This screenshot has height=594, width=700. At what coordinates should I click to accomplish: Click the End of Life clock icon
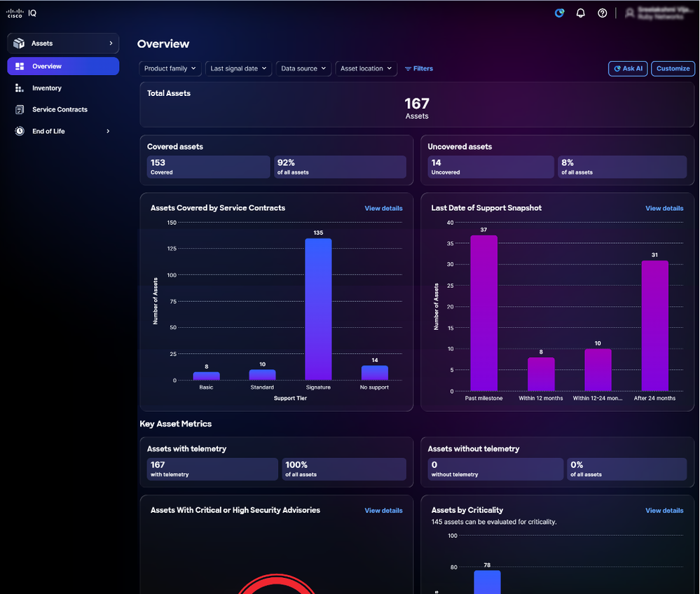[19, 131]
